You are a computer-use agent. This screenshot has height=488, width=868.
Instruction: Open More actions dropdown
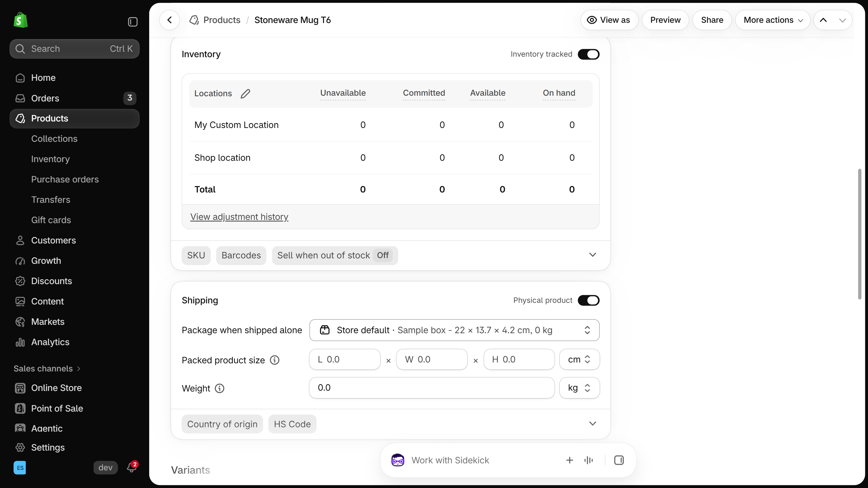773,20
